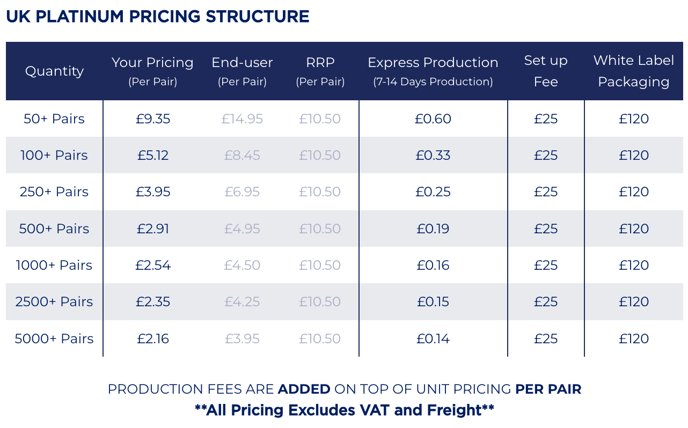Select the 500+ Pairs row label
Viewport: 688px width, 428px height.
[54, 229]
